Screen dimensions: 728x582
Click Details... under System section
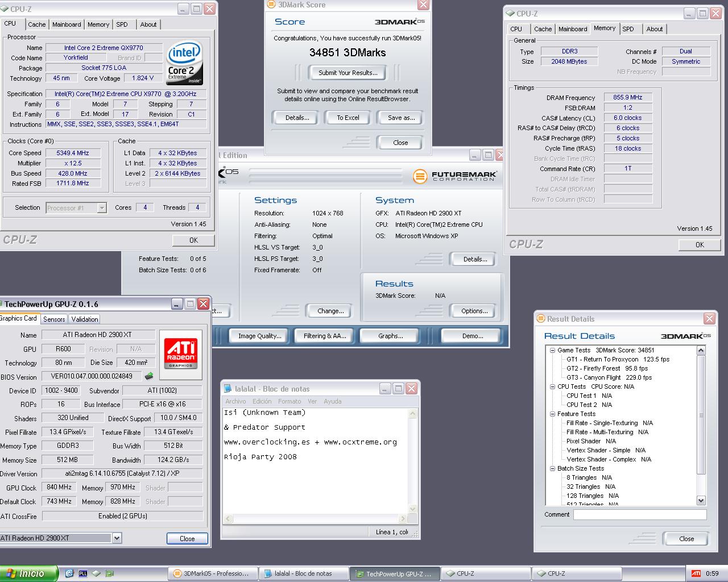pos(474,259)
